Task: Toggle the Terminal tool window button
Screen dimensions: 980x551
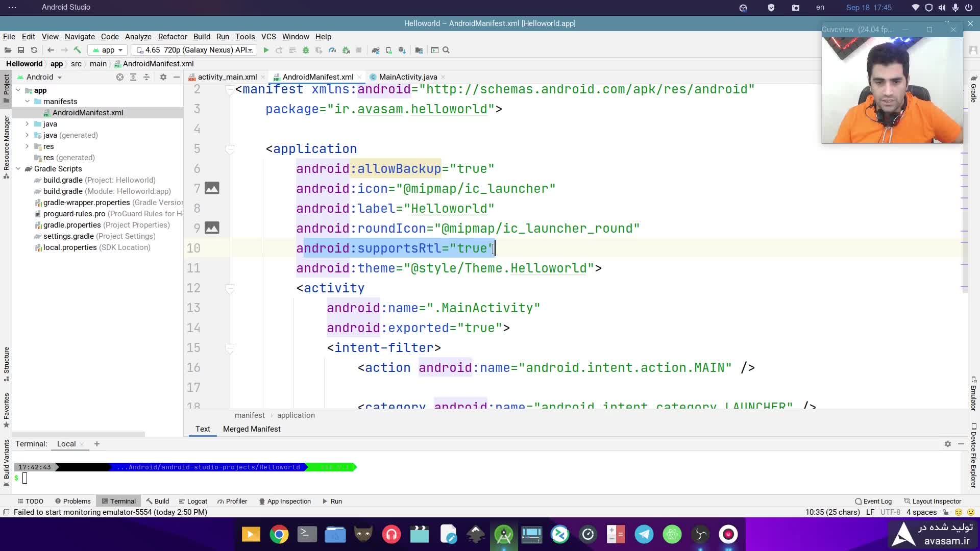Action: pyautogui.click(x=119, y=501)
